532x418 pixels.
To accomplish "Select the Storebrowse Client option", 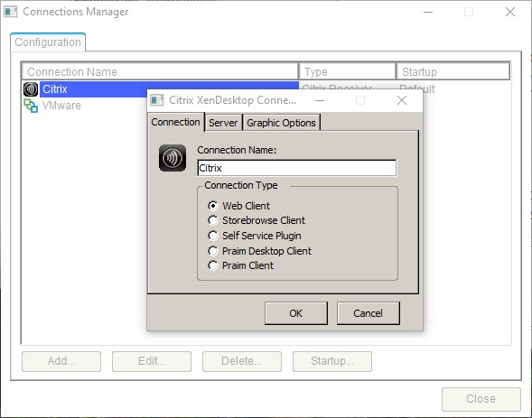I will [213, 220].
